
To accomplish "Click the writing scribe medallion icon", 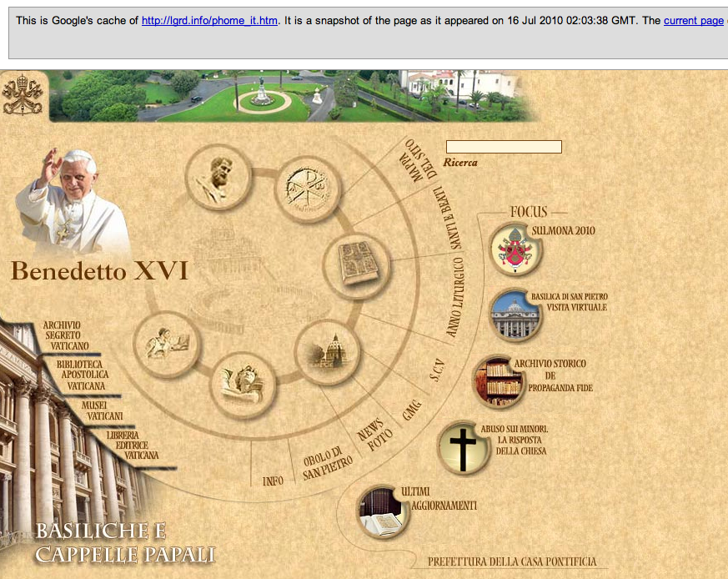I will (x=167, y=345).
